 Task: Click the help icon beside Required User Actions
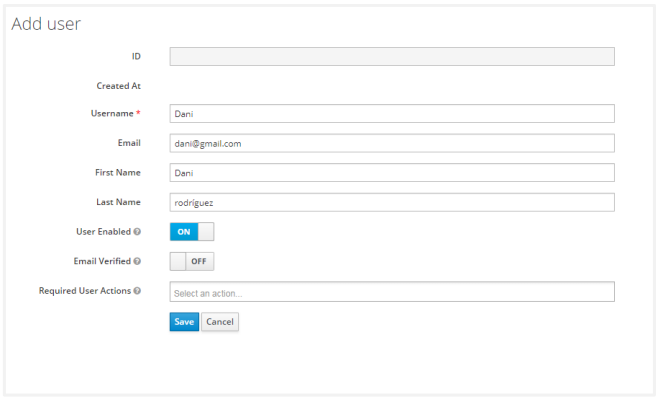click(137, 291)
